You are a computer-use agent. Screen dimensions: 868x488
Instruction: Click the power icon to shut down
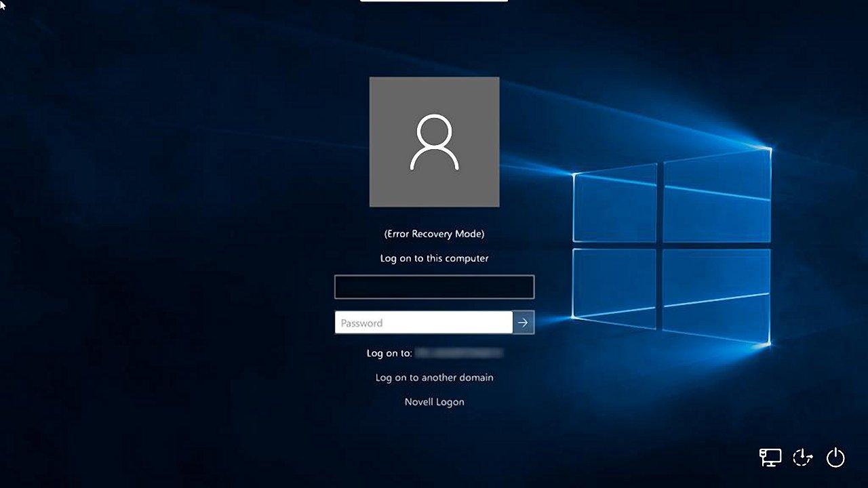click(835, 457)
